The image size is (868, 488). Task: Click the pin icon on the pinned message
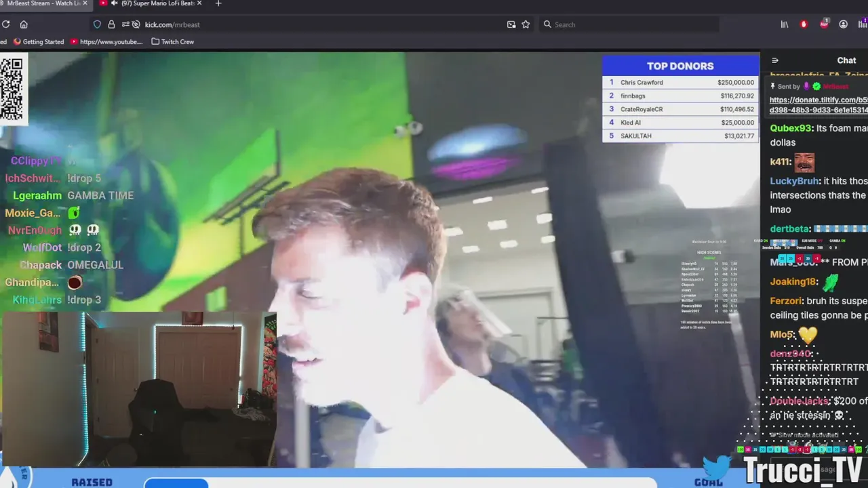coord(772,86)
